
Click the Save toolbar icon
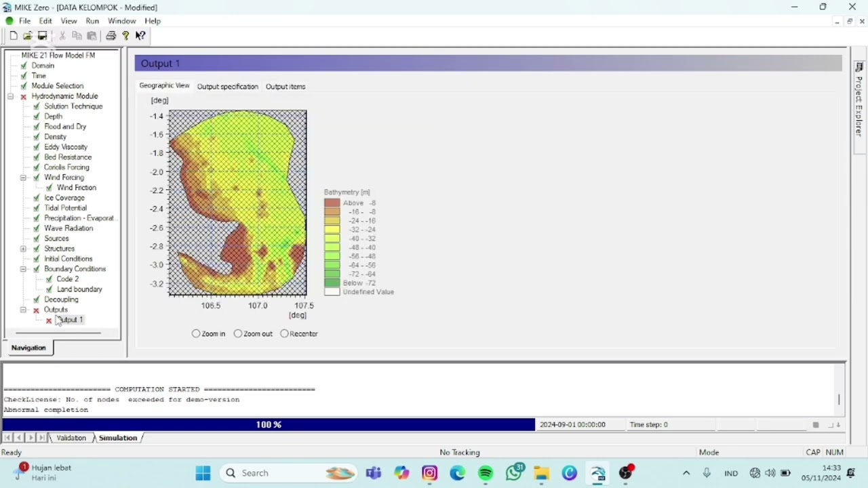[x=42, y=35]
